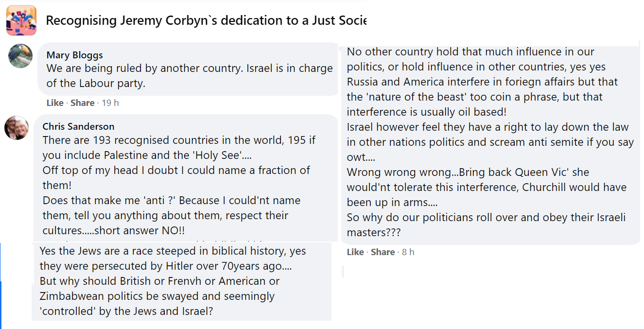This screenshot has width=644, height=329.
Task: Click the line ending 'short answer NO!!'
Action: pos(113,230)
